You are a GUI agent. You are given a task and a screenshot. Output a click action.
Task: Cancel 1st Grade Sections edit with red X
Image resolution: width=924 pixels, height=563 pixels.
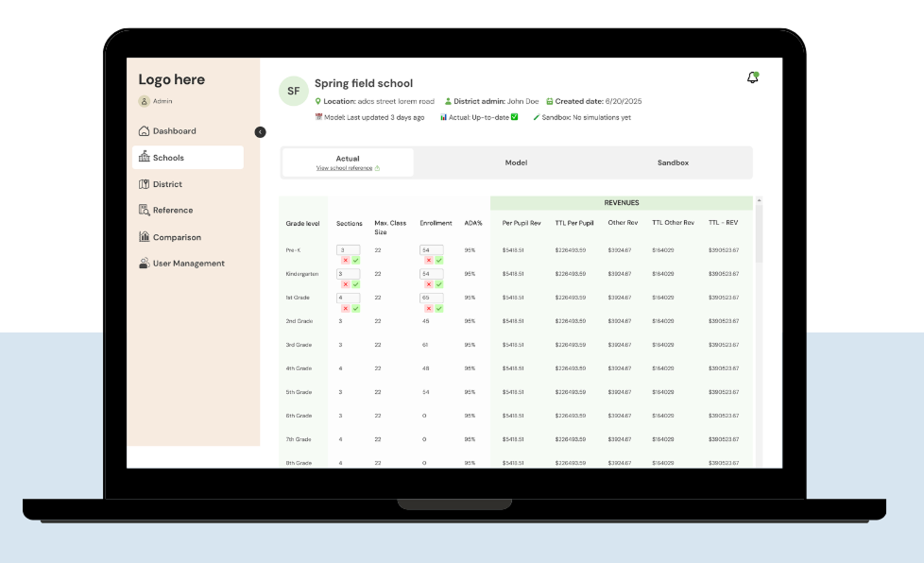[x=345, y=308]
